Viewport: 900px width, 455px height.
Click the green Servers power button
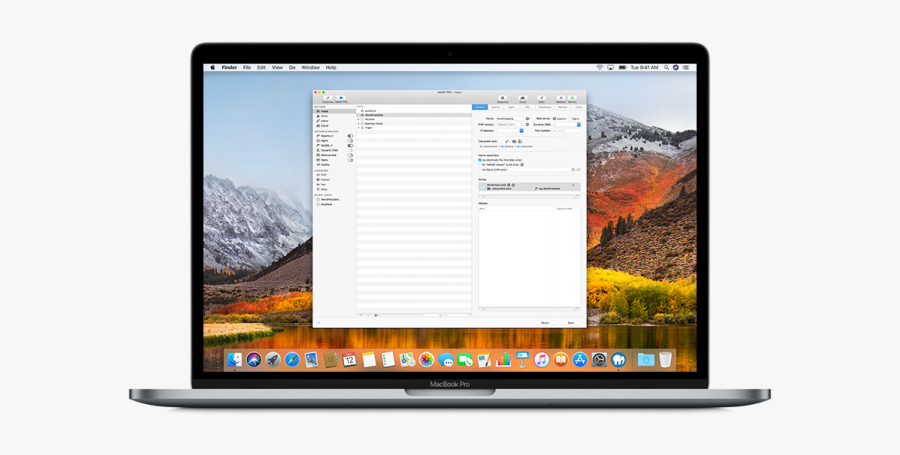(x=572, y=99)
